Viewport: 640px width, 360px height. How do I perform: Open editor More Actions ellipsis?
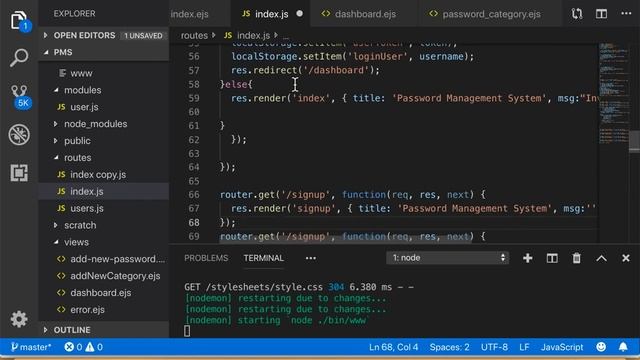pos(626,14)
